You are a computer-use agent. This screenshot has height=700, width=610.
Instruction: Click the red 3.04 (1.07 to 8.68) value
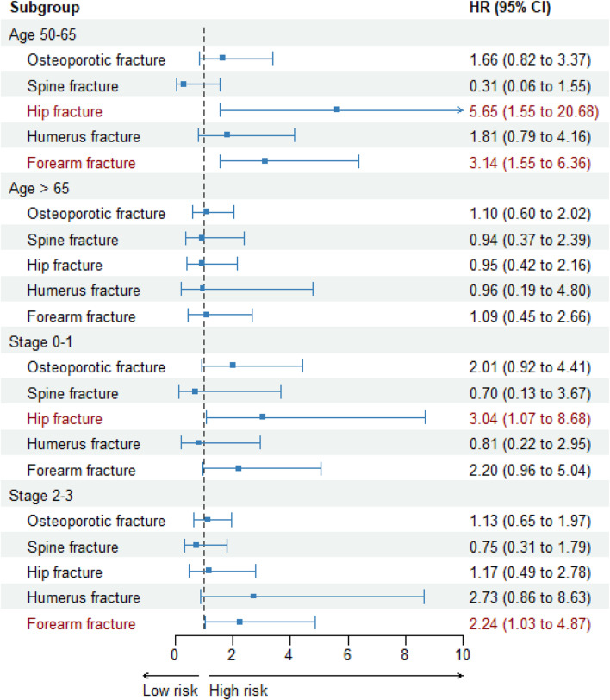pyautogui.click(x=530, y=419)
